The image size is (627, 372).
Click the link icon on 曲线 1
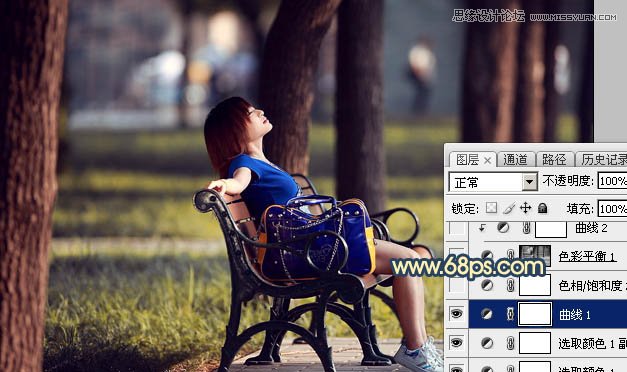[x=510, y=314]
